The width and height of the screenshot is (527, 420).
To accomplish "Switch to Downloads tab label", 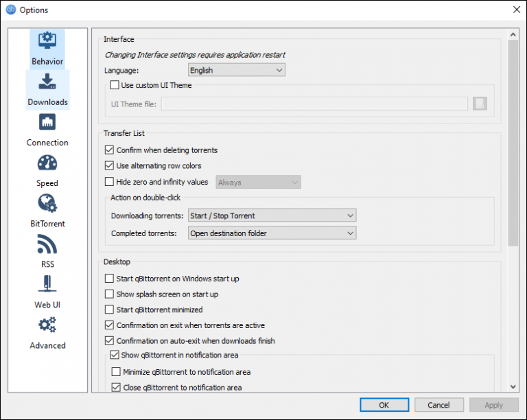I will [x=48, y=102].
